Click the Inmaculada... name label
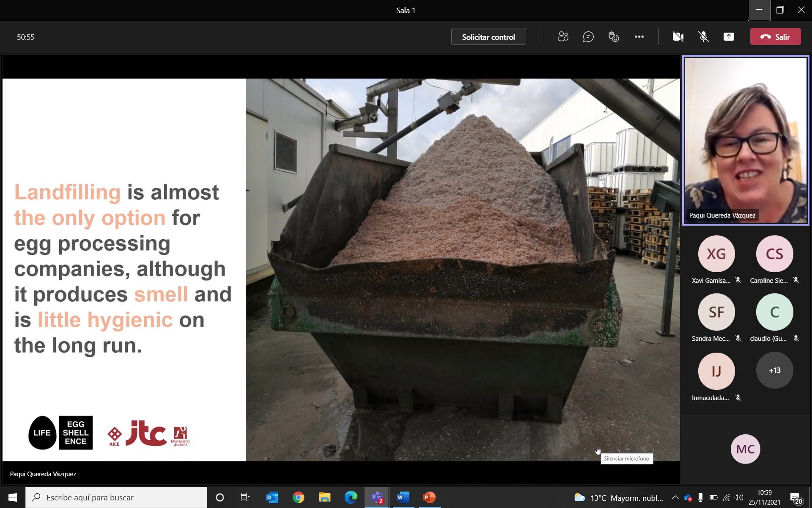Screen dimensions: 812x508 point(710,398)
